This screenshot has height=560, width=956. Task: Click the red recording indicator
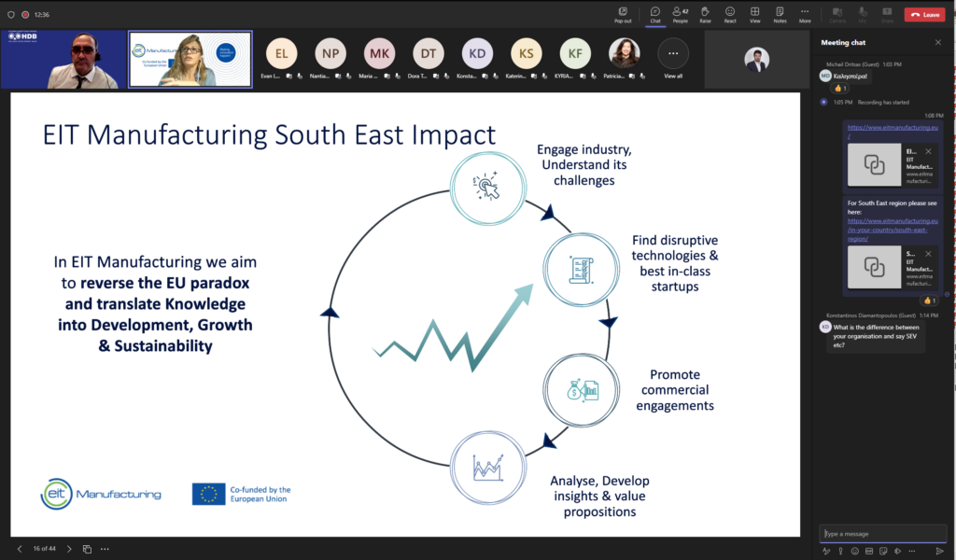[x=25, y=15]
